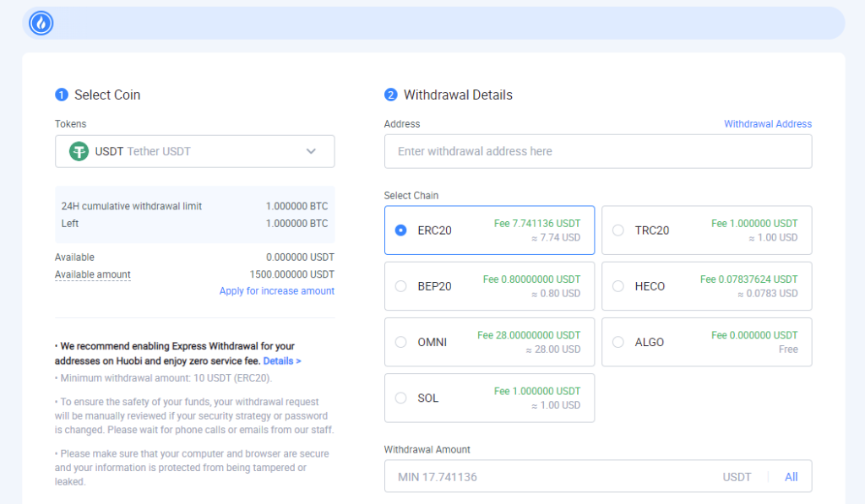Pick the ALGO chain radio button

click(x=618, y=342)
